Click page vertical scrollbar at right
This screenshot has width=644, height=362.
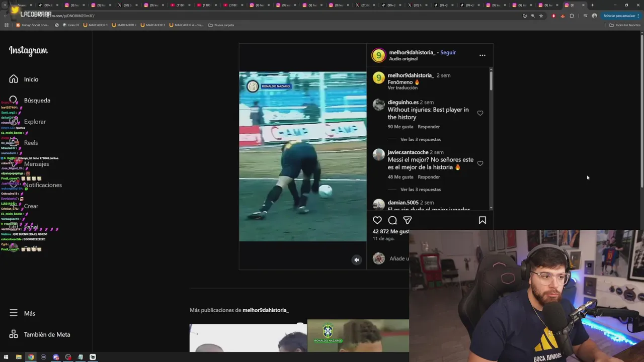click(x=641, y=111)
